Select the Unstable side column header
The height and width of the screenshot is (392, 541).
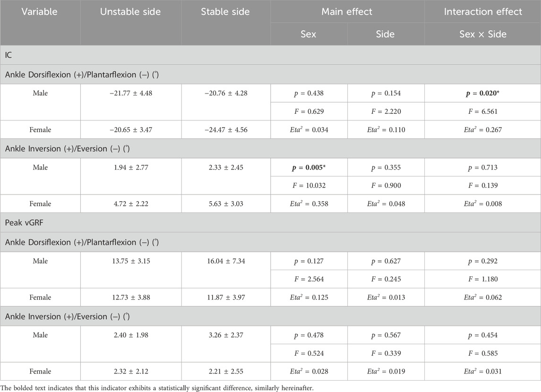[130, 12]
